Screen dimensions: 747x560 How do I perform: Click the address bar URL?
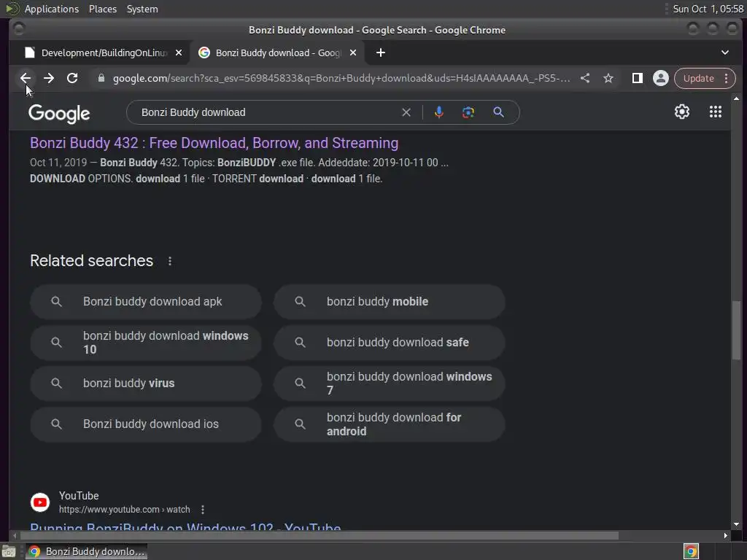(x=341, y=78)
